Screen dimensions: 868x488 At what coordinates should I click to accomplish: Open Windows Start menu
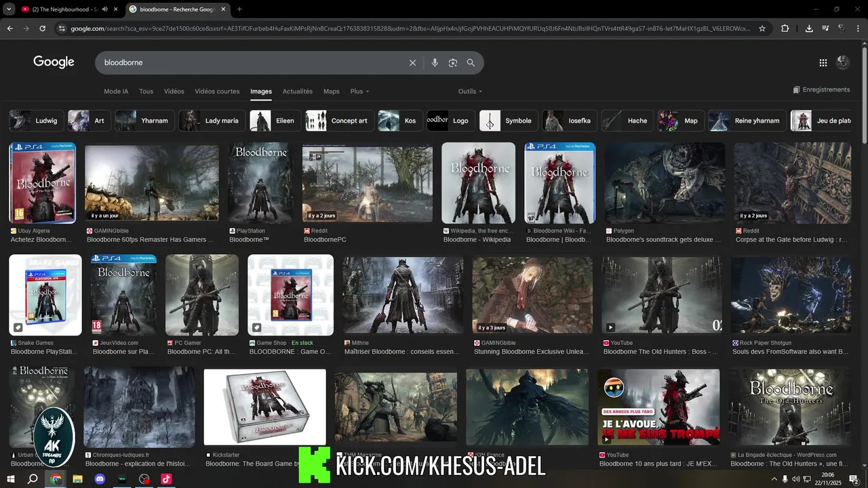tap(10, 479)
